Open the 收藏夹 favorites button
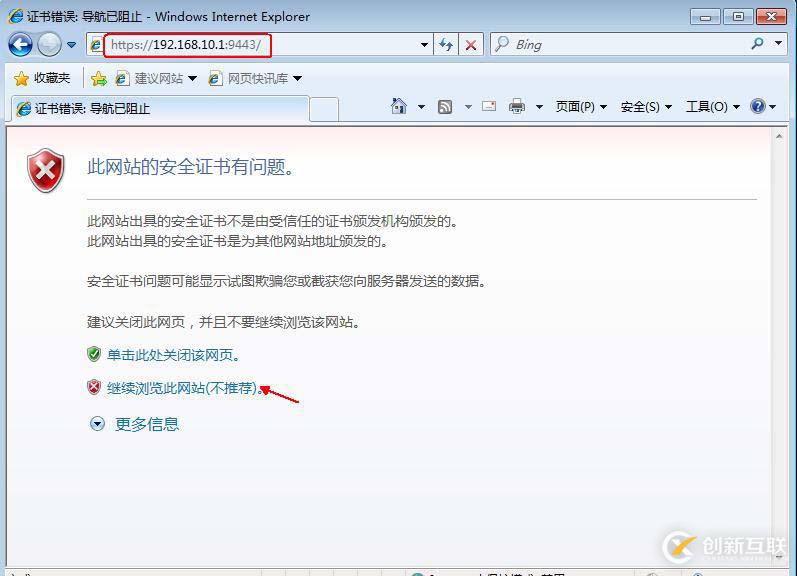The image size is (797, 576). (x=42, y=78)
